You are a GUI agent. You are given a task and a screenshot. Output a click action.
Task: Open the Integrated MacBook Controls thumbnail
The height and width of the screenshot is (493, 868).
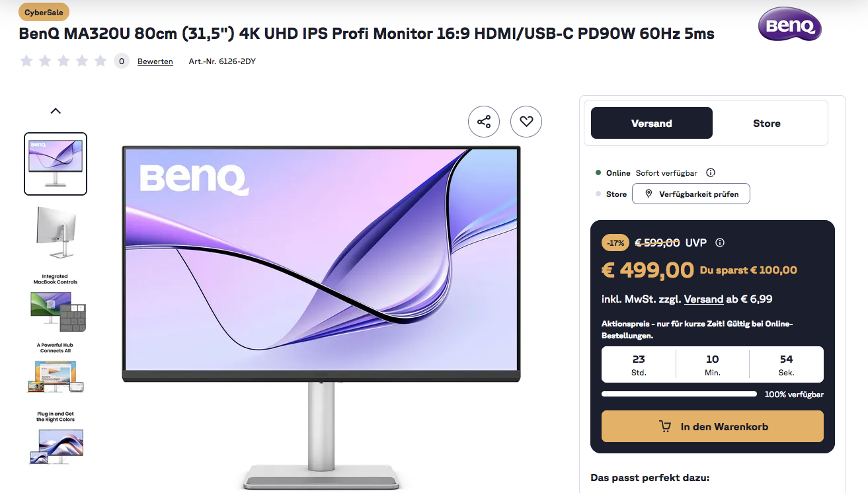(x=56, y=302)
